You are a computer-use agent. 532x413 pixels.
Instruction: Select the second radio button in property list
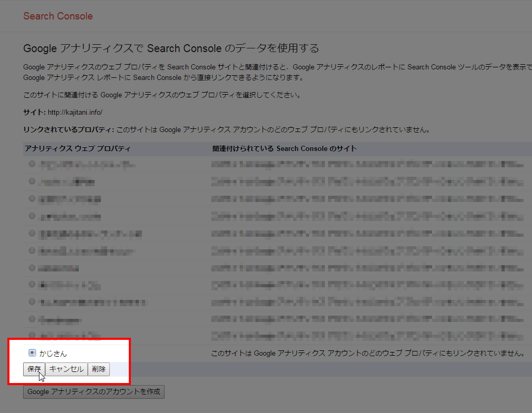coord(32,182)
